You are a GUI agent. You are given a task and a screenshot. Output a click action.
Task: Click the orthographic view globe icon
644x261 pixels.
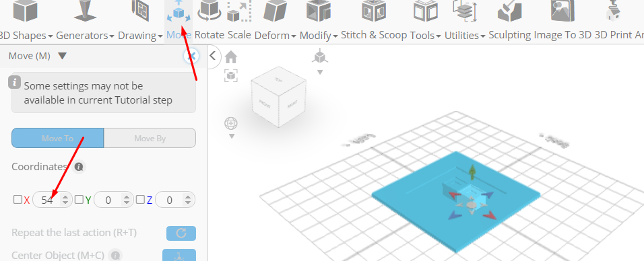231,123
